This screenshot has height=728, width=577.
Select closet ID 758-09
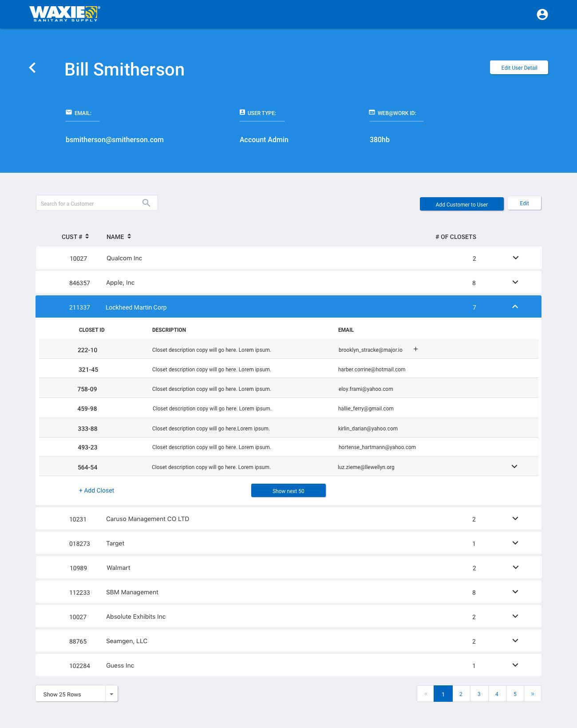[x=87, y=389]
